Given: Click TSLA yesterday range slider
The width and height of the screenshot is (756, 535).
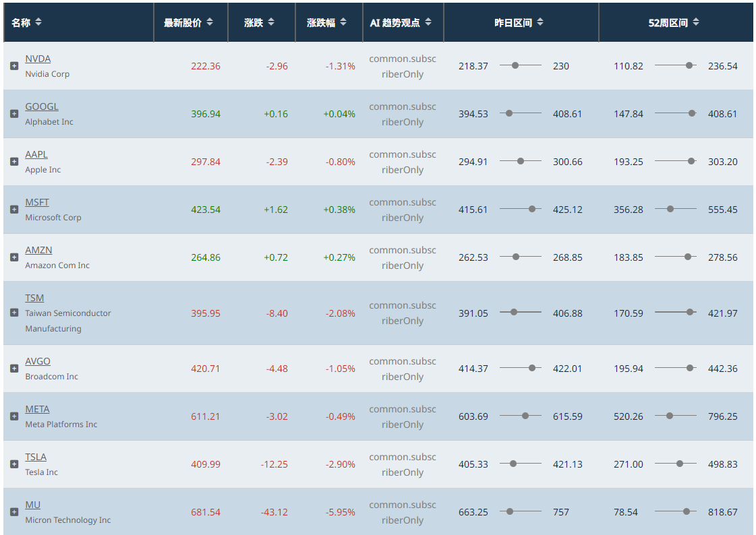Looking at the screenshot, I should pyautogui.click(x=520, y=464).
